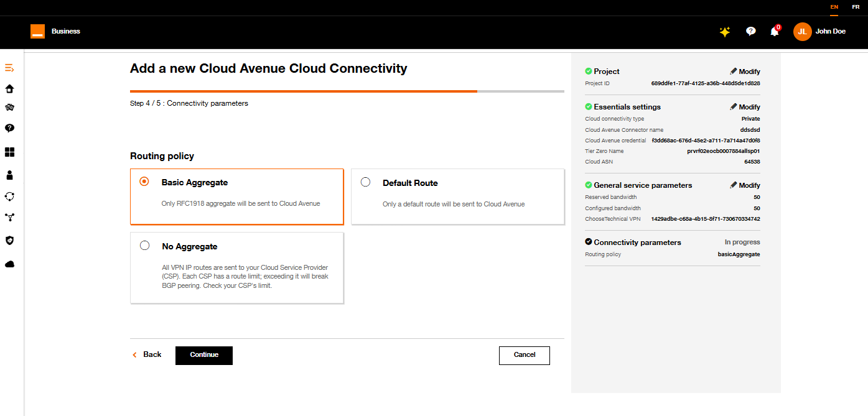The height and width of the screenshot is (416, 868).
Task: Click the In progress status text
Action: [x=742, y=242]
